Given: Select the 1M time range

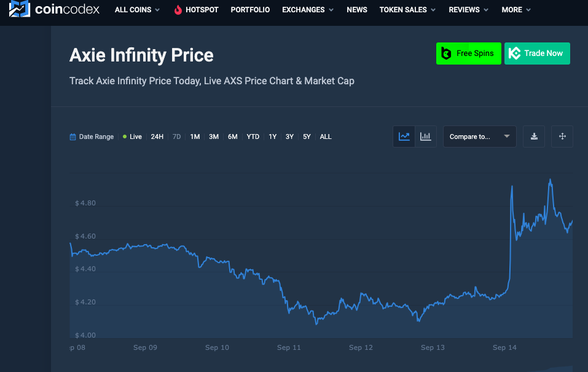Looking at the screenshot, I should (195, 137).
